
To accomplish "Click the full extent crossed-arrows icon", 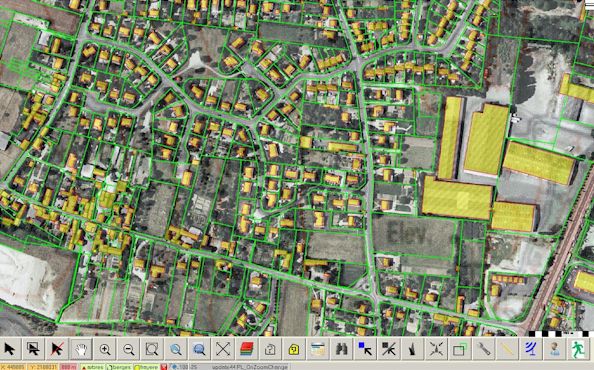I will pos(223,348).
